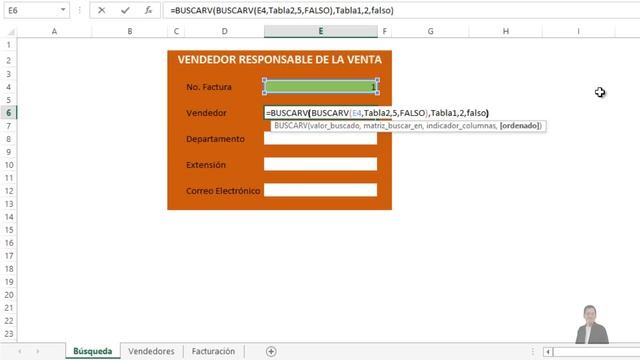Viewport: 640px width, 360px height.
Task: Select the entire sheet with corner triangle
Action: [11, 31]
